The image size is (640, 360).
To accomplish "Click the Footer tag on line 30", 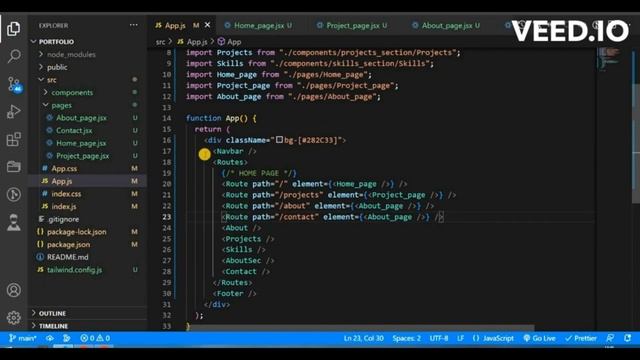I will pos(234,293).
